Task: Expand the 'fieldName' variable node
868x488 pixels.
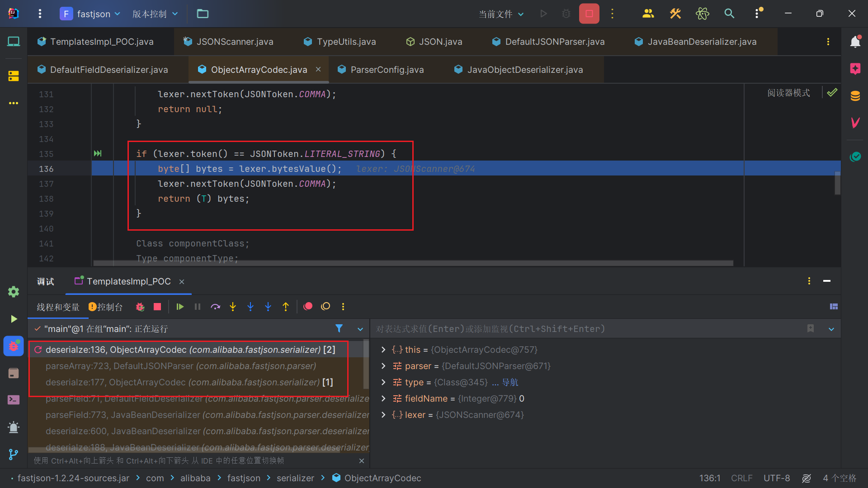Action: click(x=383, y=398)
